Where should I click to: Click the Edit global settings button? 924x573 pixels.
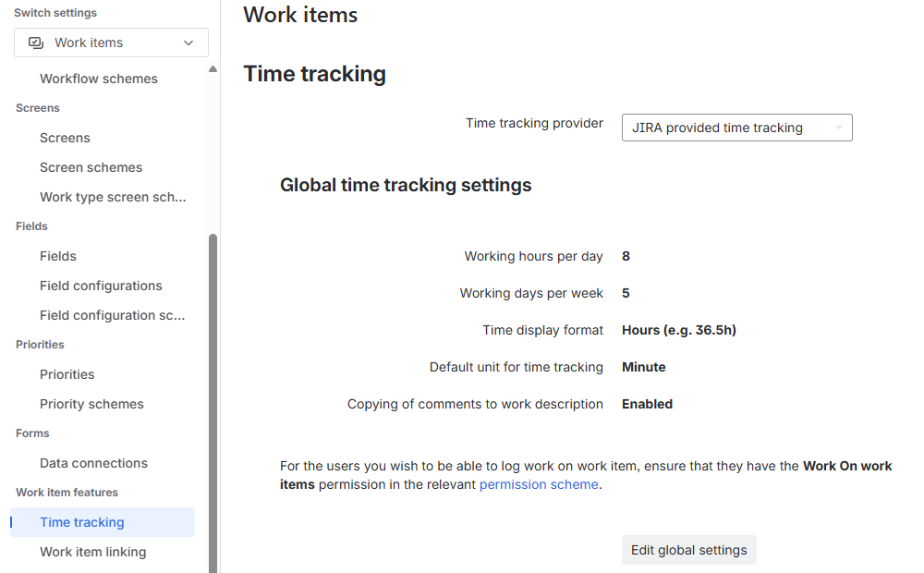click(x=688, y=550)
